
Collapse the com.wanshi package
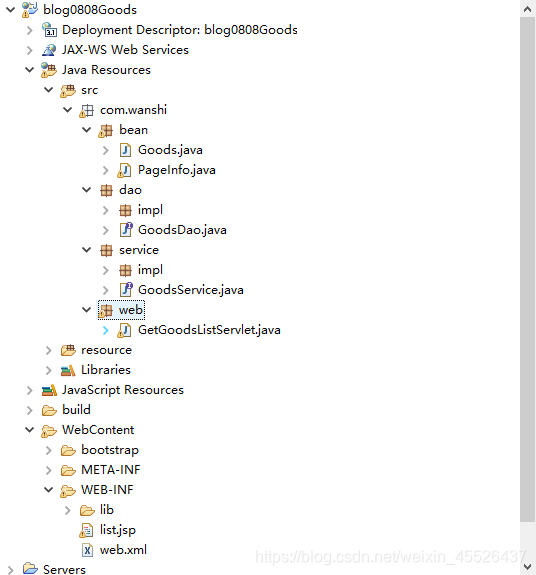(x=67, y=110)
